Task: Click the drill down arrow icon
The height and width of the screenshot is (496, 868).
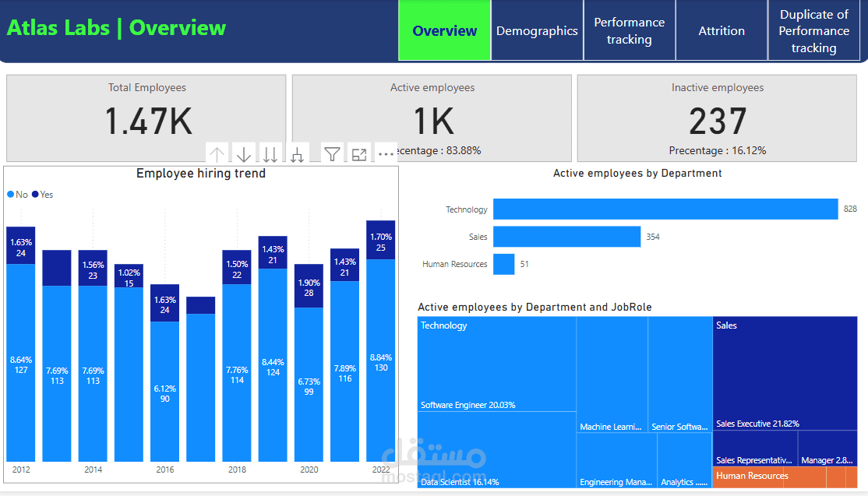Action: [244, 154]
